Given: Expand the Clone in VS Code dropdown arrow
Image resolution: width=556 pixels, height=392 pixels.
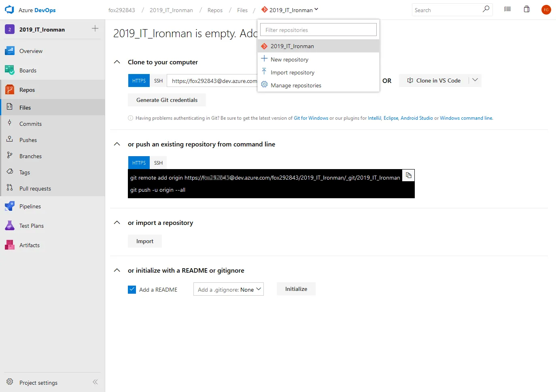Looking at the screenshot, I should (x=475, y=80).
